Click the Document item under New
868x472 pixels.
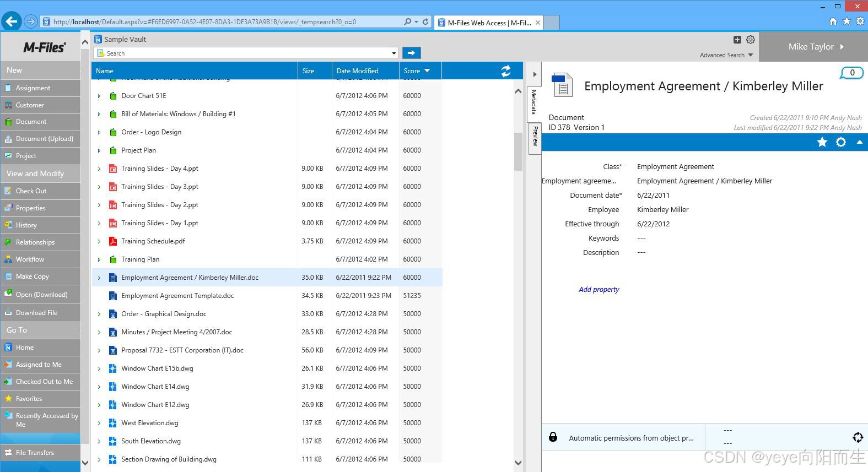[40, 122]
